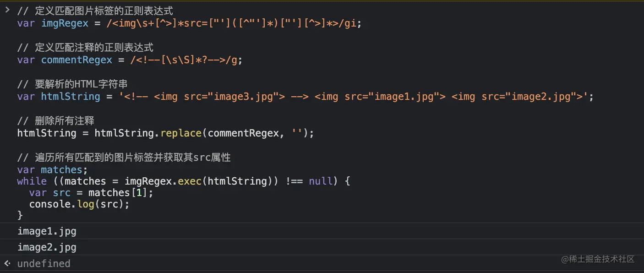Image resolution: width=644 pixels, height=273 pixels.
Task: Click the null keyword in the while loop
Action: [321, 181]
